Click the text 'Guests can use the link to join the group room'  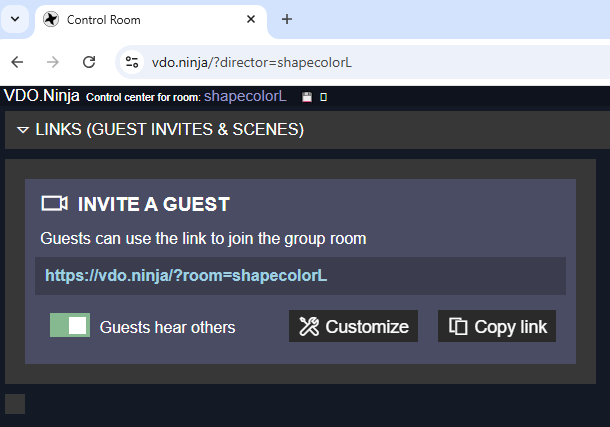coord(203,238)
